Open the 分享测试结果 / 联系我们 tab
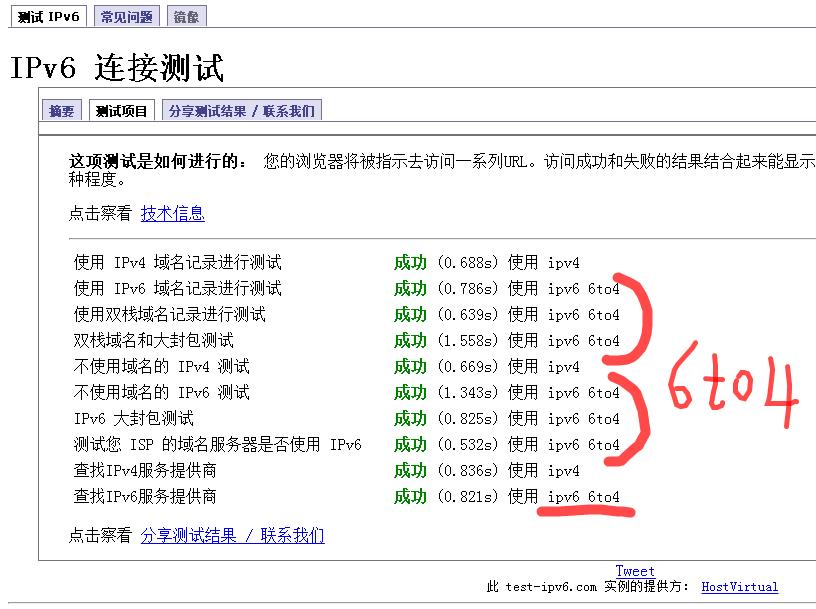Viewport: 816px width, 609px height. click(x=243, y=110)
